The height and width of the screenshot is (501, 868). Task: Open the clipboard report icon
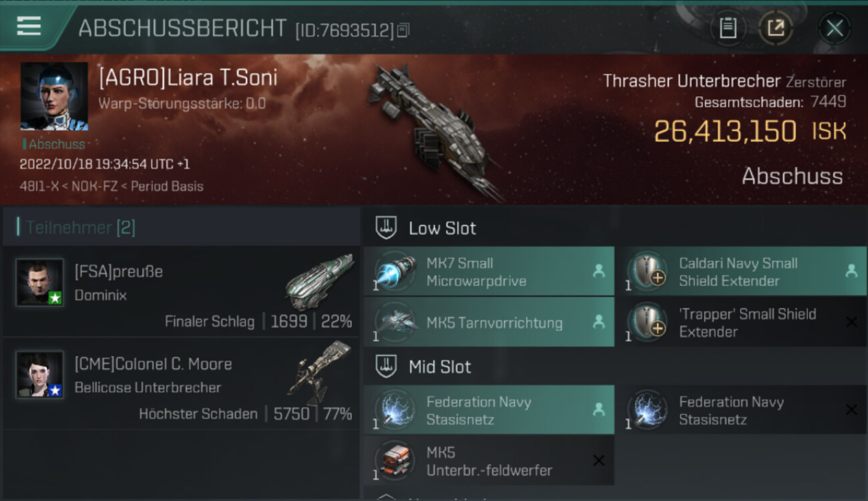[x=728, y=28]
